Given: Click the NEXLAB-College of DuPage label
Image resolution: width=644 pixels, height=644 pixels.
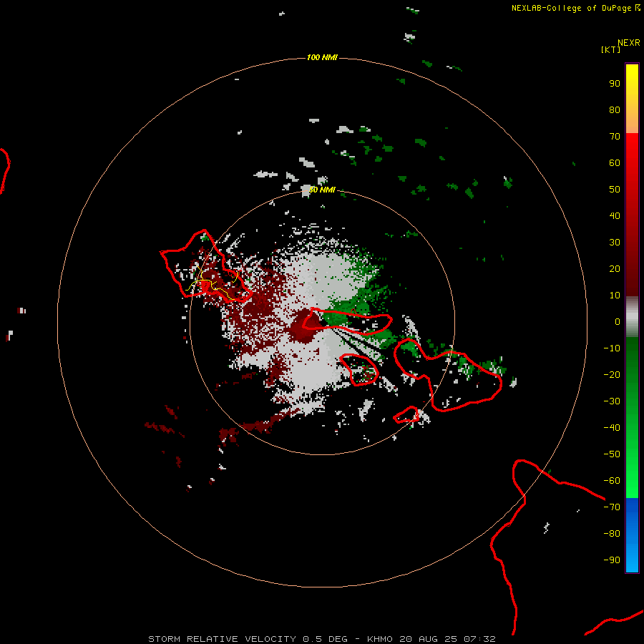Looking at the screenshot, I should tap(572, 8).
